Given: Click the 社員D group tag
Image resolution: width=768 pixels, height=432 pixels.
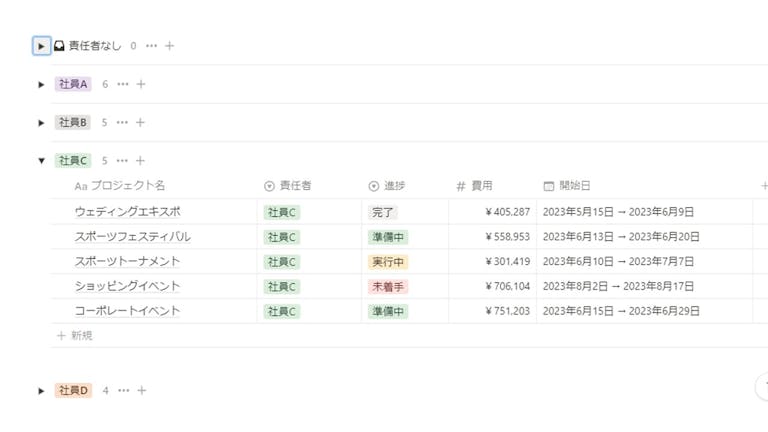Looking at the screenshot, I should pos(73,390).
